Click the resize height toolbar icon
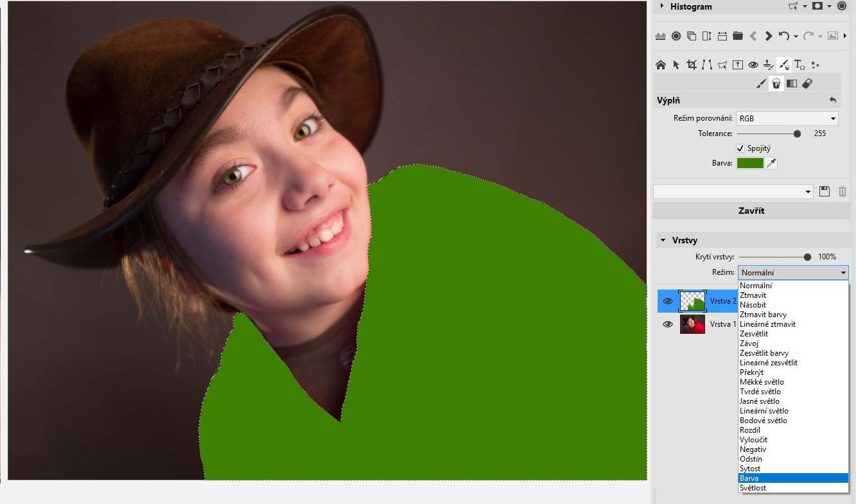 [x=706, y=36]
